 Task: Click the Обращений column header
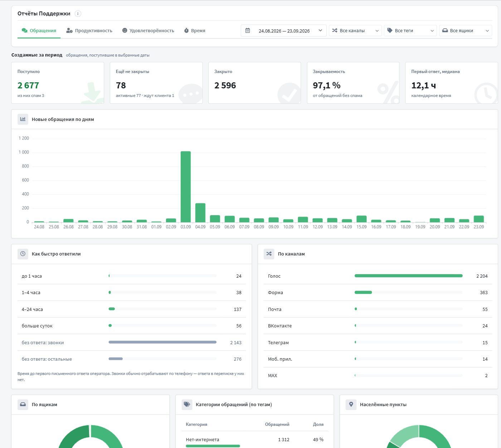(277, 424)
